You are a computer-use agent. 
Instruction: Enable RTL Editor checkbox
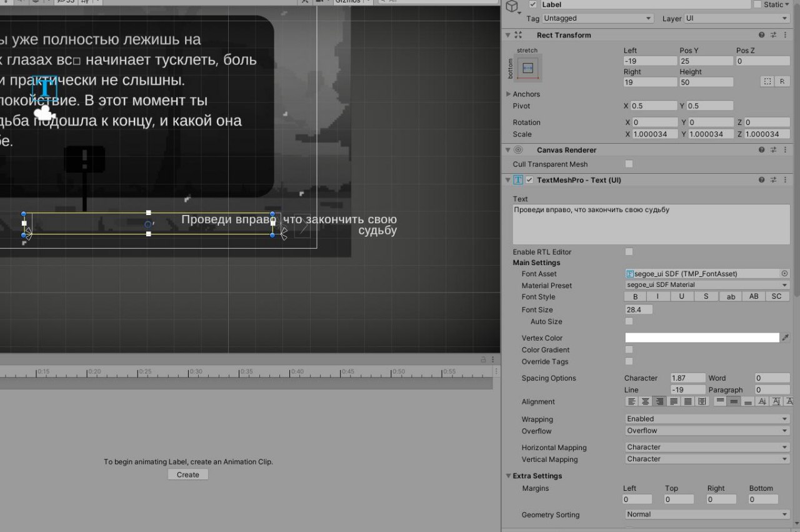click(x=629, y=251)
